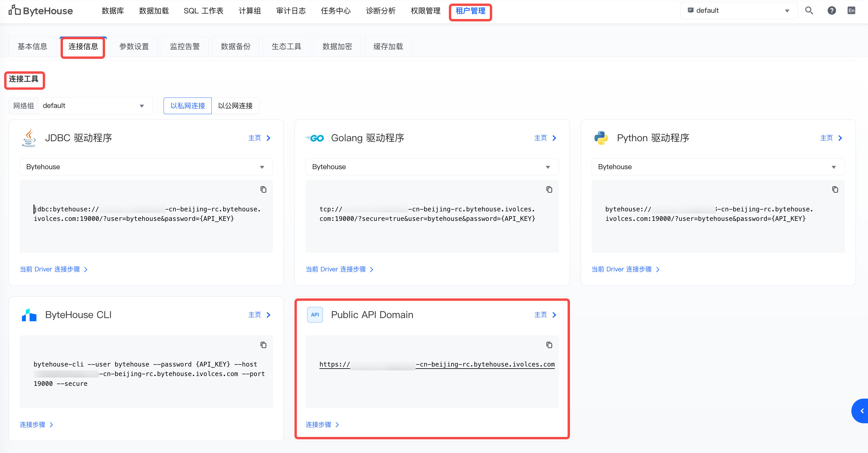
Task: Copy the Public API Domain URL
Action: (x=549, y=345)
